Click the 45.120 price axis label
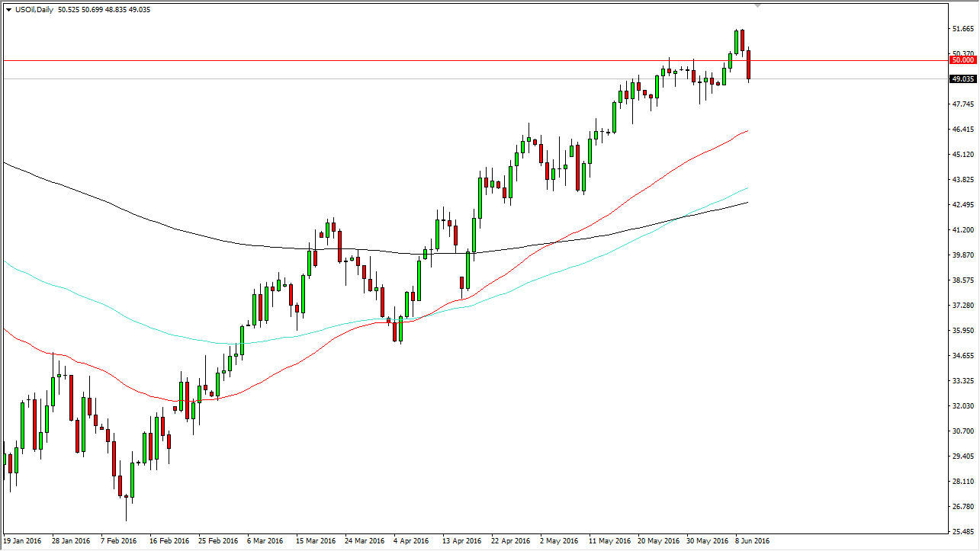This screenshot has height=551, width=980. point(964,155)
